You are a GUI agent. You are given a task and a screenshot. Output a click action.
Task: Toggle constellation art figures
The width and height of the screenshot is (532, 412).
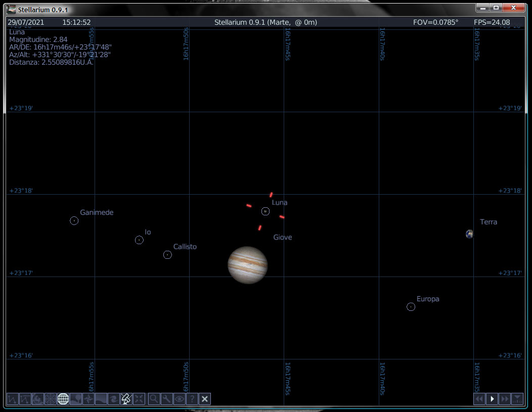point(37,399)
